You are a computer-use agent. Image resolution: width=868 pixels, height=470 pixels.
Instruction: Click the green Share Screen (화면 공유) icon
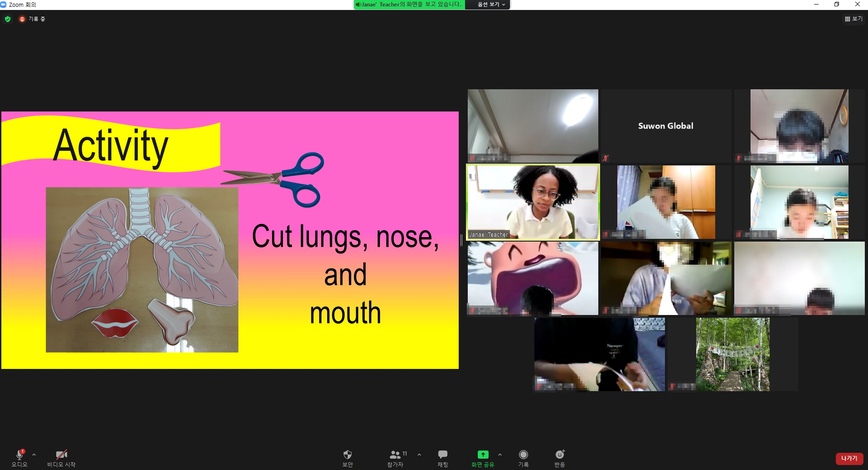click(483, 455)
